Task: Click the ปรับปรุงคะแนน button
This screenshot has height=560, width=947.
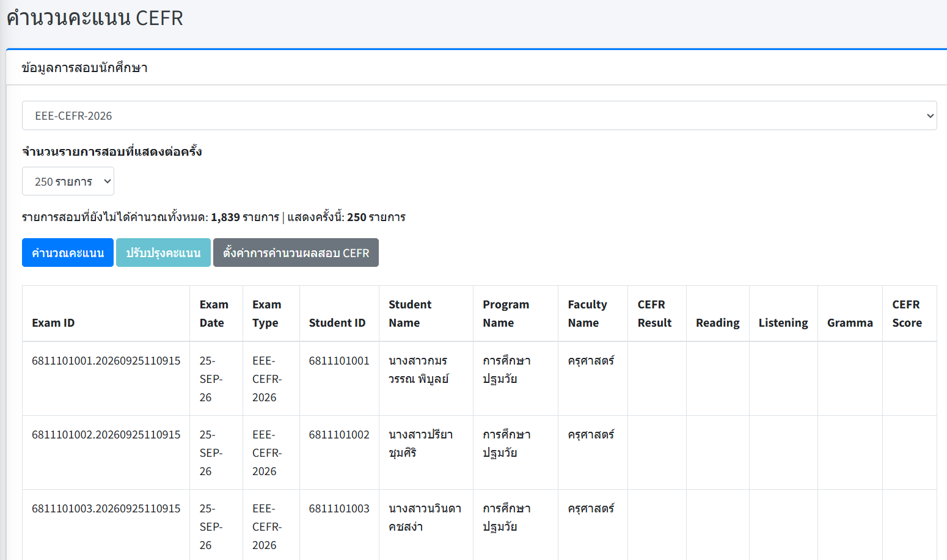Action: [163, 253]
